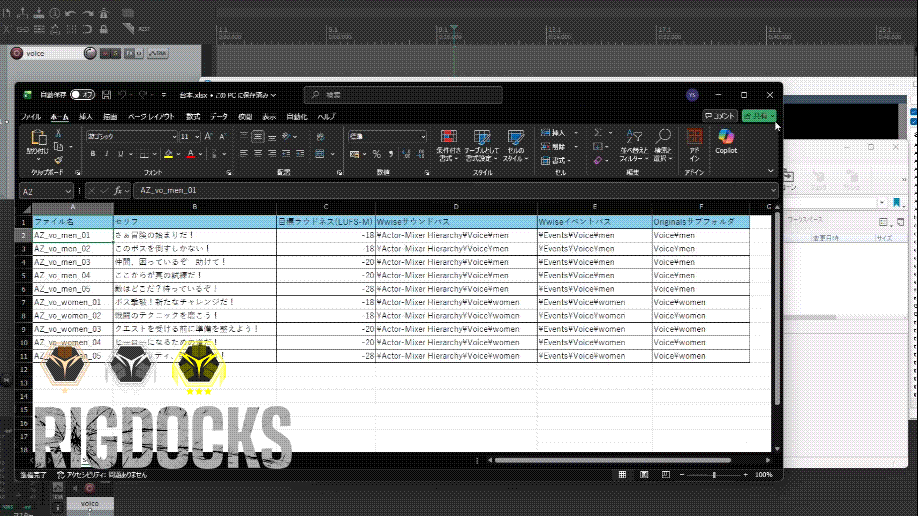Open Format as Table
The image size is (918, 516).
[x=481, y=146]
